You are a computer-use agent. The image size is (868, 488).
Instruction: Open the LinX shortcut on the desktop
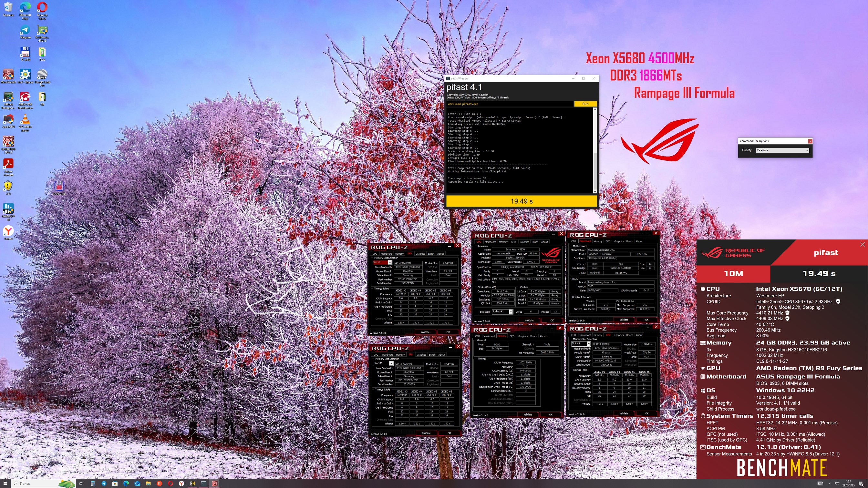click(25, 76)
